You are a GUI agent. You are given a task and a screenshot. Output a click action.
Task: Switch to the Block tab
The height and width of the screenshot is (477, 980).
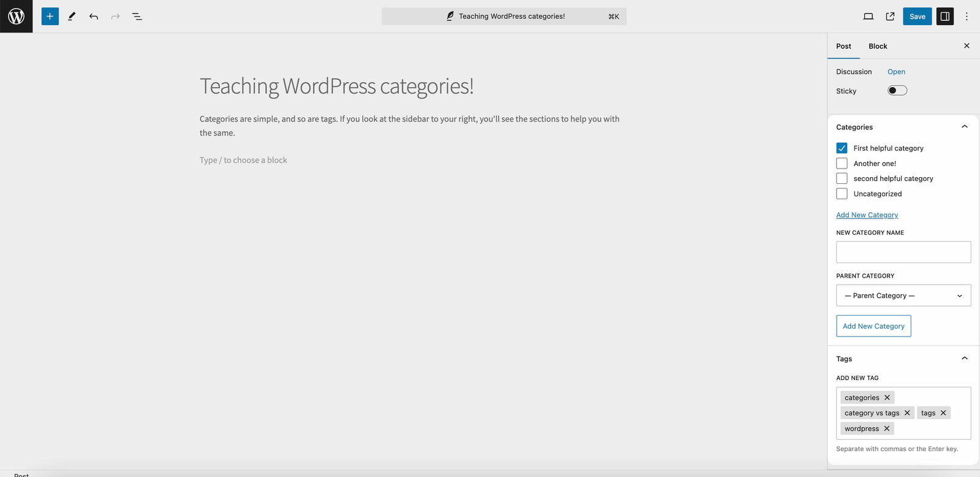tap(878, 46)
